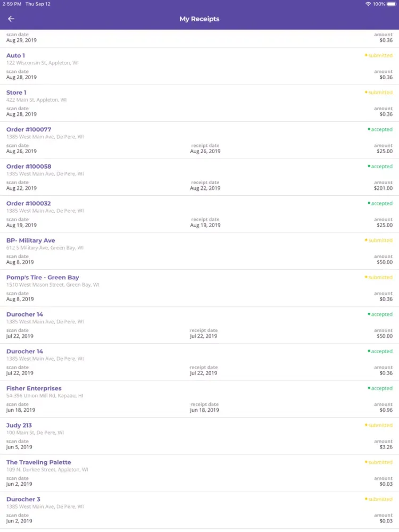Select the BP- Military Ave receipt
Screen dimensions: 399x532
click(199, 251)
